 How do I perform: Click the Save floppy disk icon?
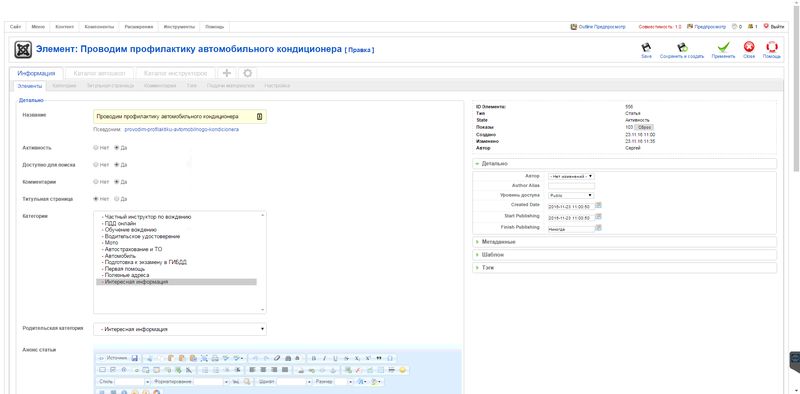[646, 47]
